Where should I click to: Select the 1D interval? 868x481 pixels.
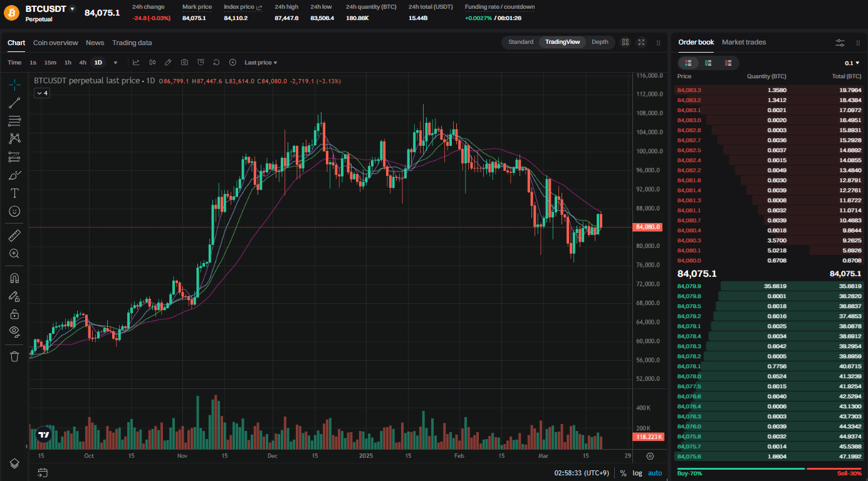pyautogui.click(x=98, y=63)
